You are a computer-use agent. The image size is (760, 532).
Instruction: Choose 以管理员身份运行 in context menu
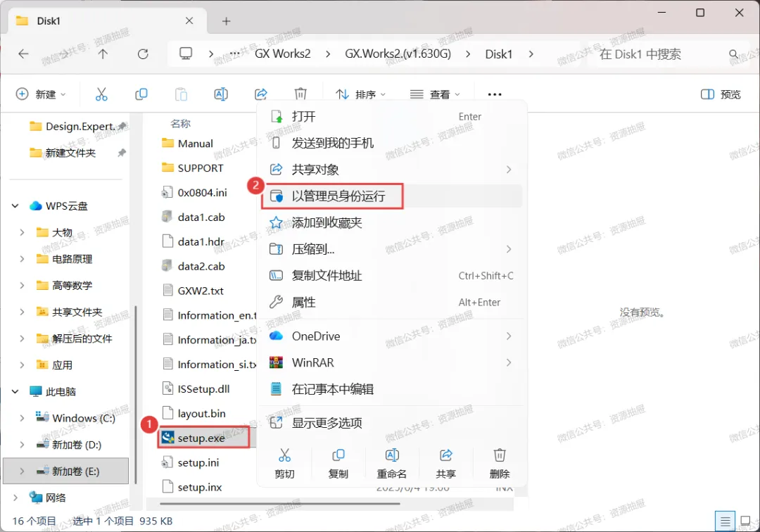pyautogui.click(x=392, y=196)
